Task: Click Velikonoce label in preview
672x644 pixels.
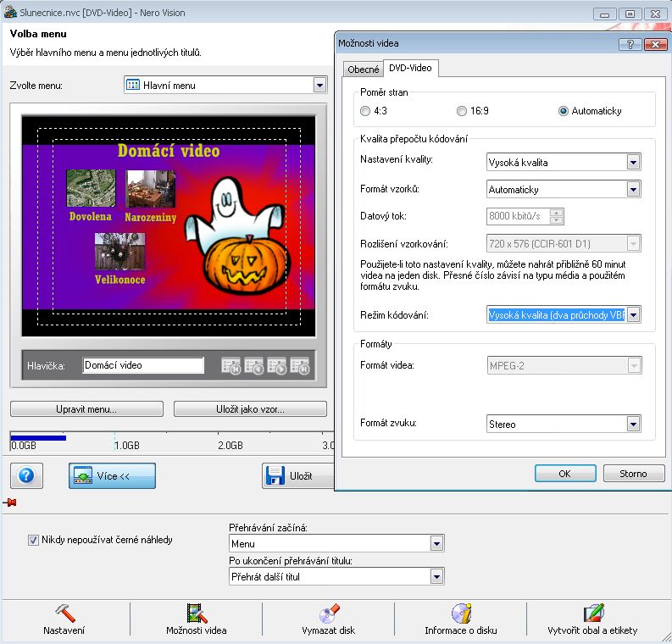Action: click(x=120, y=280)
